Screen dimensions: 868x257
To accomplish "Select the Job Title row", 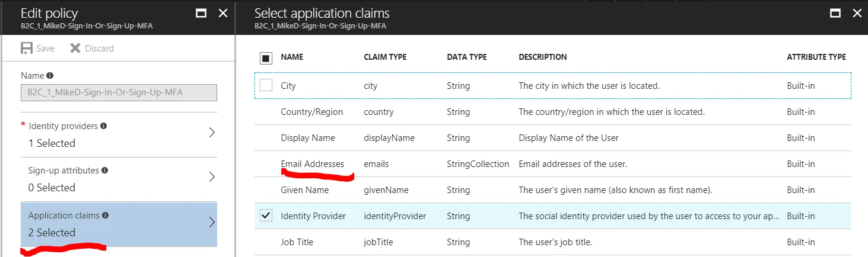I will coord(553,242).
